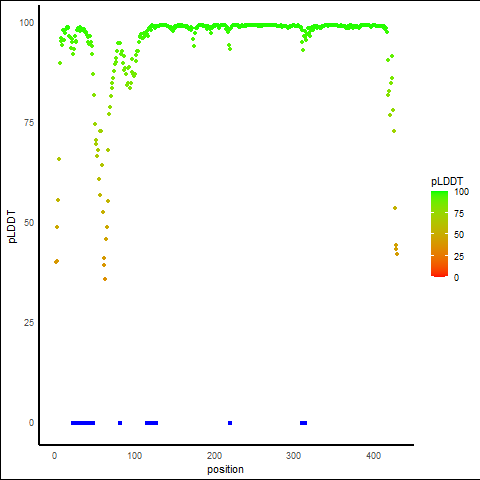The width and height of the screenshot is (480, 480).
Task: Click the lowest orange point near position 63
Action: [x=105, y=279]
